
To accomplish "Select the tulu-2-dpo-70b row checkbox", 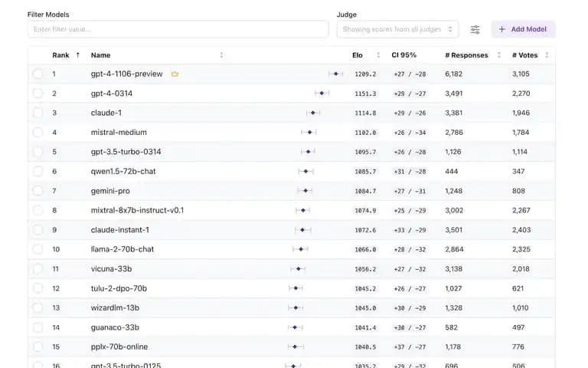I will click(38, 288).
